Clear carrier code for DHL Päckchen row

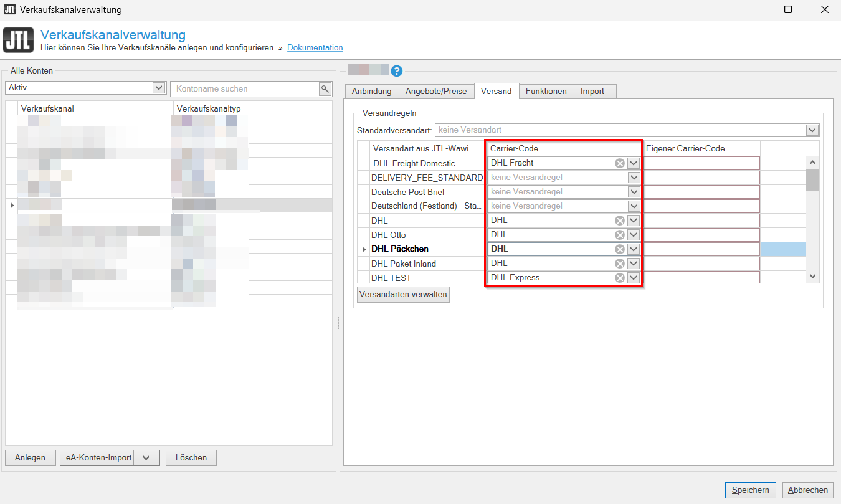tap(619, 249)
